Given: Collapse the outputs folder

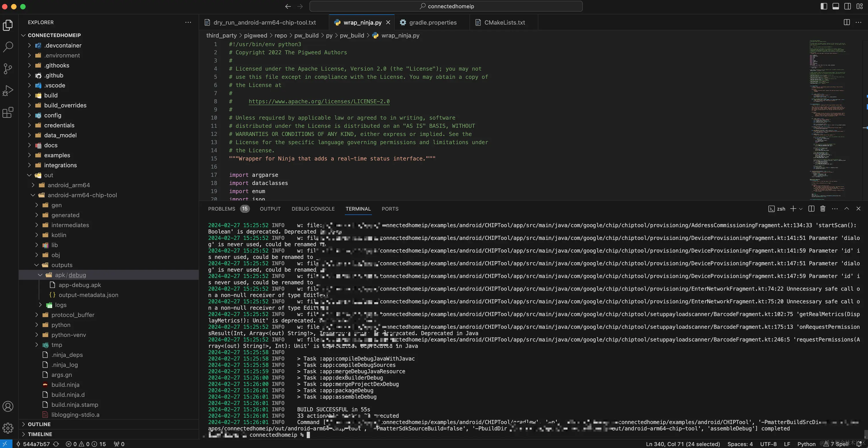Looking at the screenshot, I should 62,265.
